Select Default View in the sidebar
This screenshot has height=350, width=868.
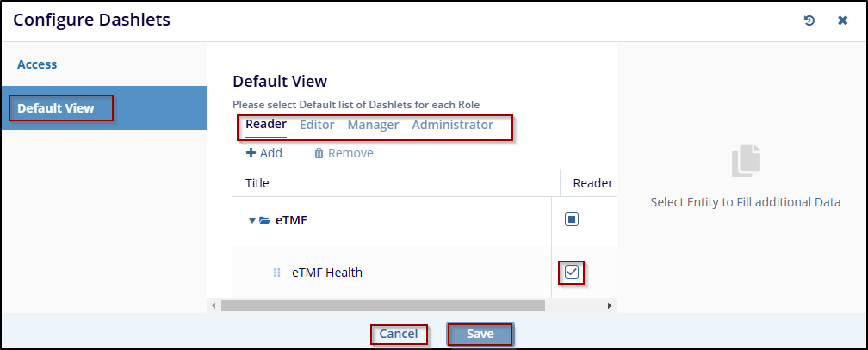click(56, 108)
